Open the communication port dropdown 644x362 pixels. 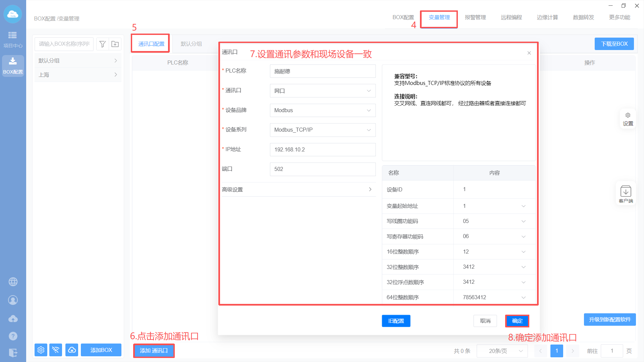click(x=322, y=91)
